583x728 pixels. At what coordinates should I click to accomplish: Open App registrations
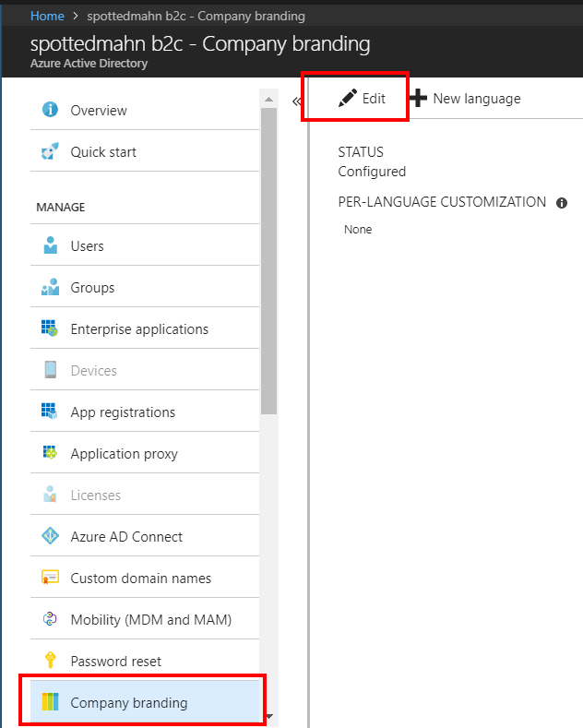click(x=145, y=412)
